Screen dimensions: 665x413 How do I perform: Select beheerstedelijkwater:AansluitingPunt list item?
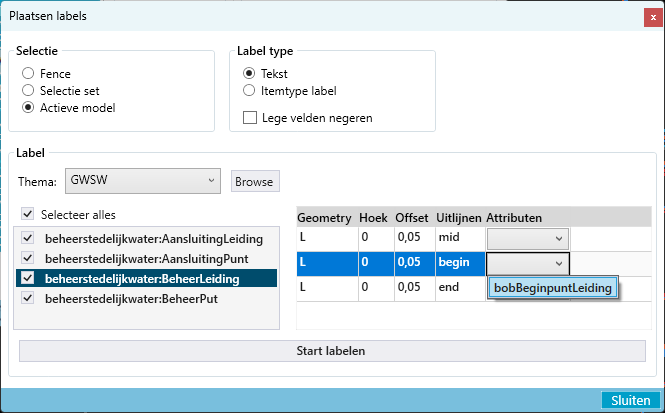coord(146,259)
